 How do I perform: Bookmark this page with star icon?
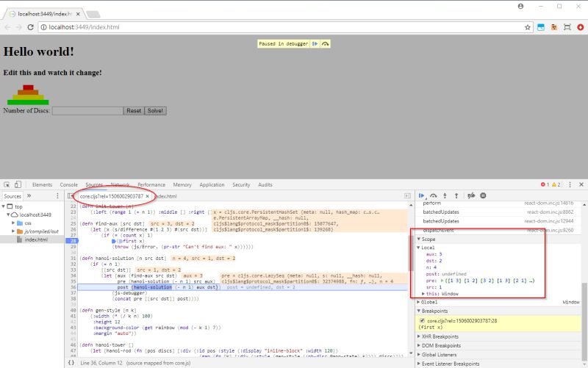coord(528,27)
